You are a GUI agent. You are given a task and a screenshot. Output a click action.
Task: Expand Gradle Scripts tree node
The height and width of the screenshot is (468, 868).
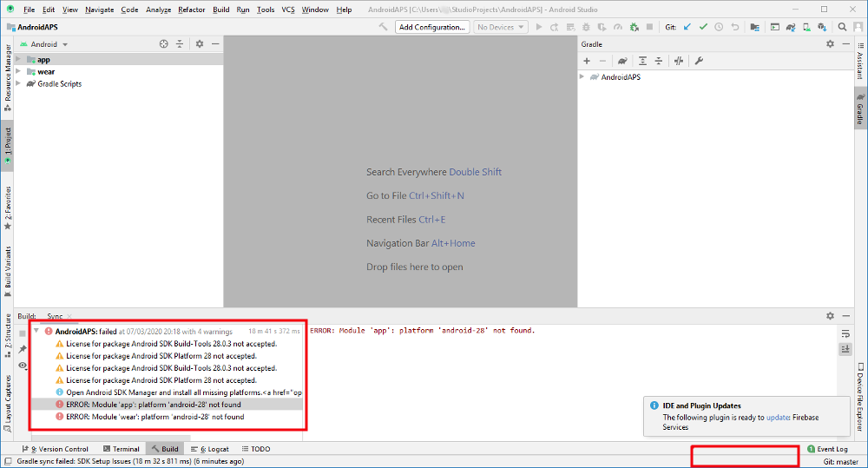click(18, 83)
